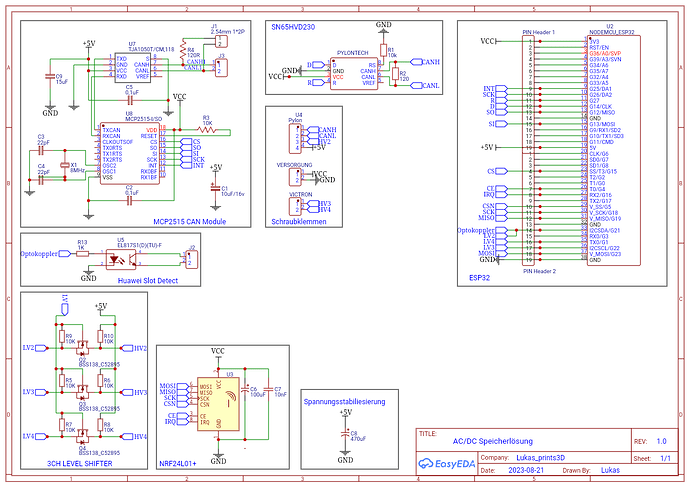
Task: Click the Optokoppler net port beside R13
Action: 46,253
